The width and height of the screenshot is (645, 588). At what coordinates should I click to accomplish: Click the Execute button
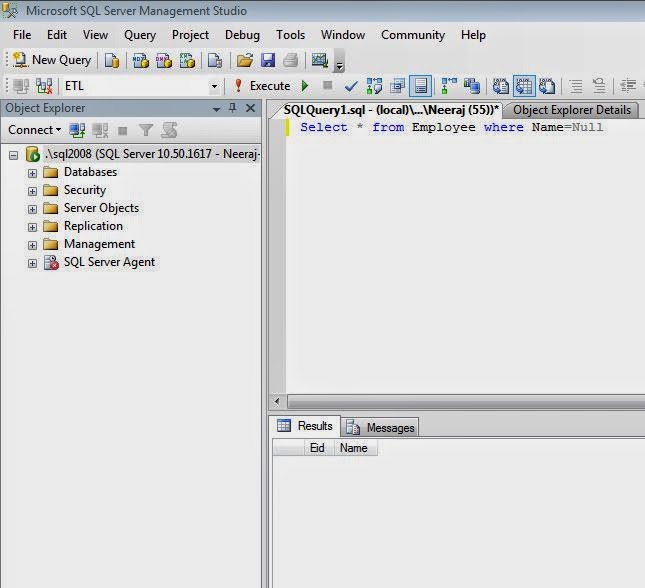(262, 86)
